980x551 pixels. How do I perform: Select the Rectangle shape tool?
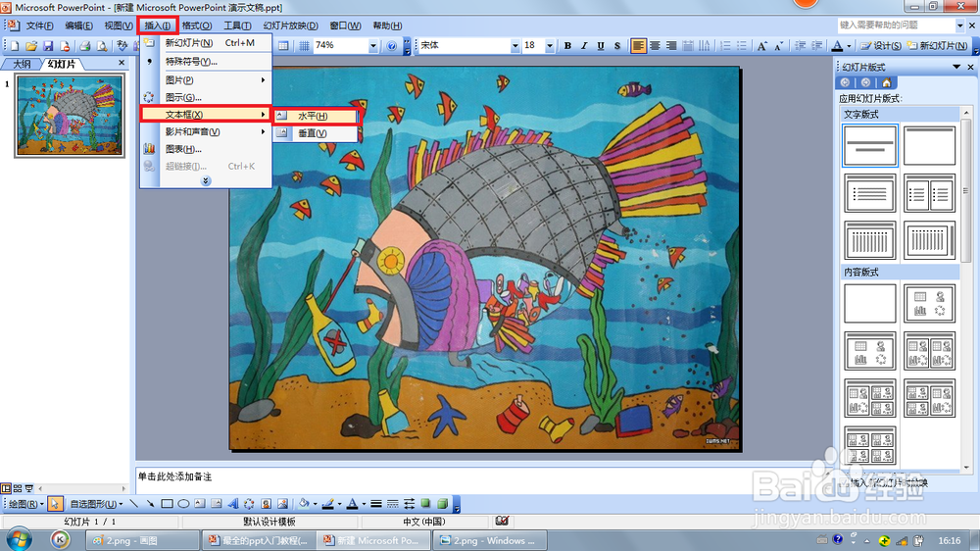[x=167, y=504]
